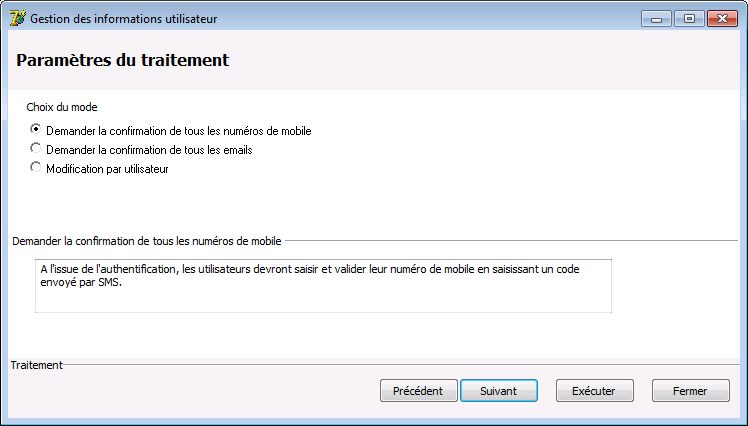Click the Traitement section label
The height and width of the screenshot is (426, 748).
[x=37, y=365]
